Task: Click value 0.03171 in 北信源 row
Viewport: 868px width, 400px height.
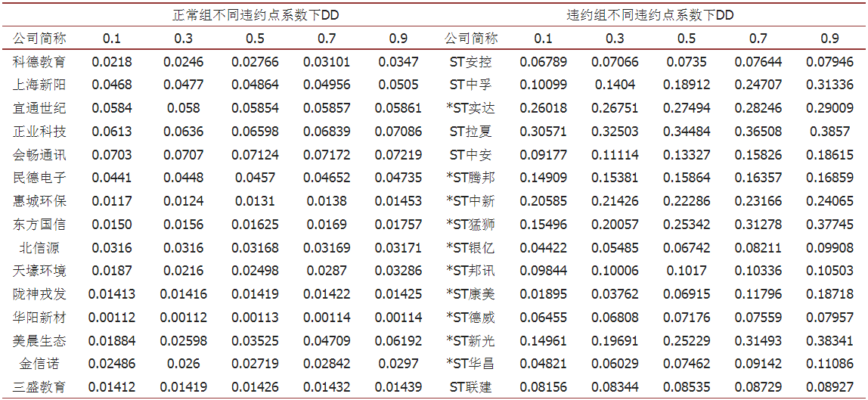Action: coord(398,247)
